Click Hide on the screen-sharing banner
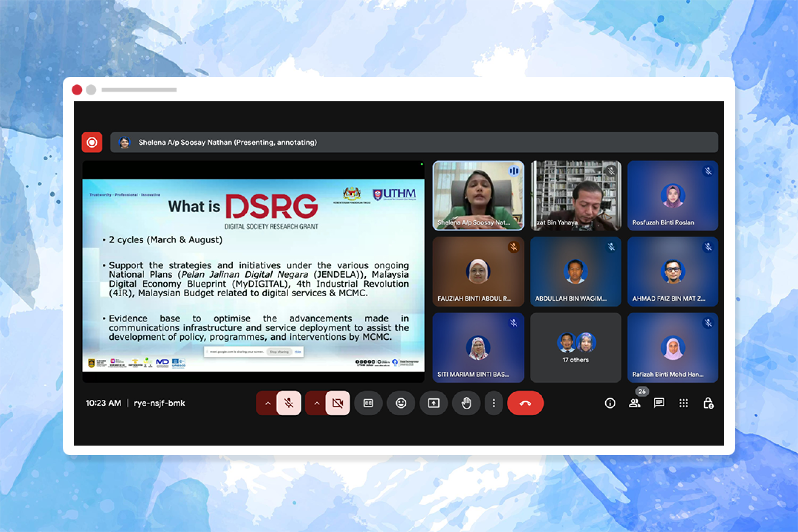 pos(298,352)
